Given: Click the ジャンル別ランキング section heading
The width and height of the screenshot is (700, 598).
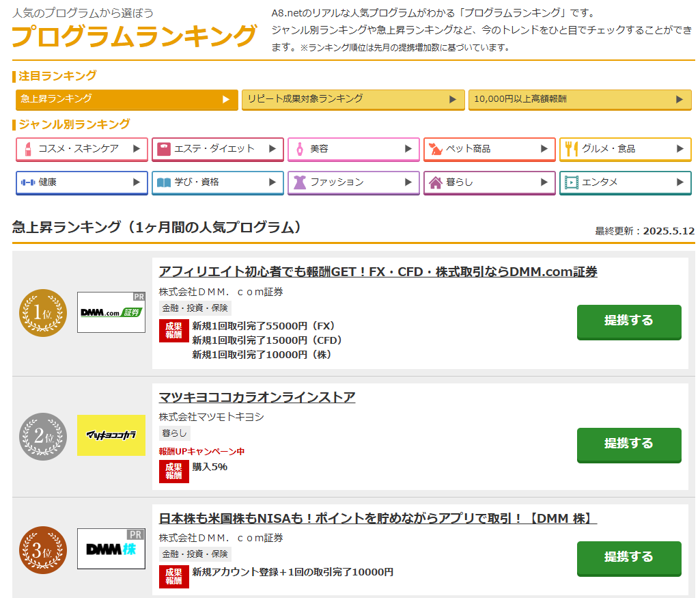Looking at the screenshot, I should point(74,124).
